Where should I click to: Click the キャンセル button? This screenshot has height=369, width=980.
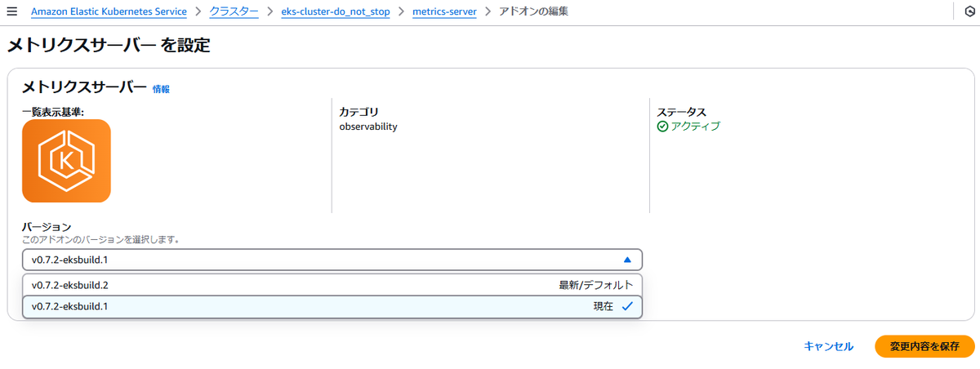tap(828, 346)
